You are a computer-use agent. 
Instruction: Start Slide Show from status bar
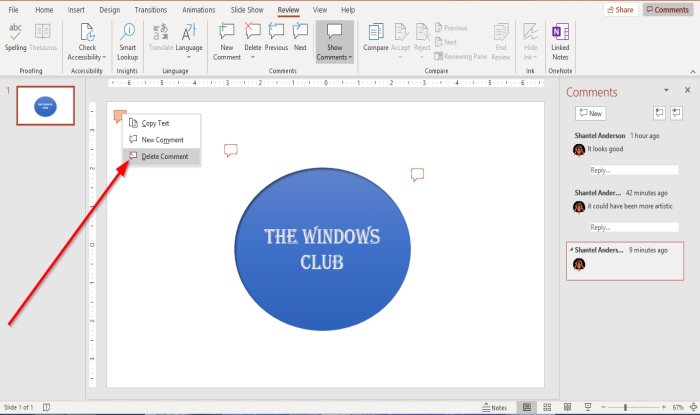(586, 408)
